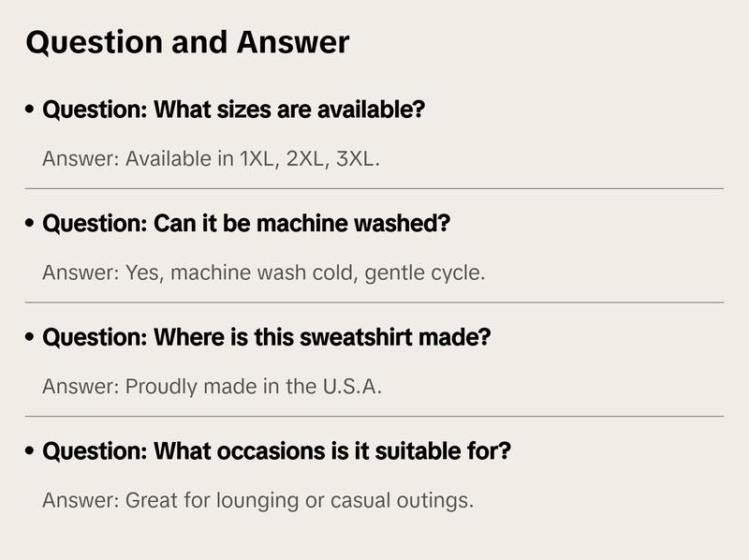The image size is (749, 560).
Task: Click the "3XL" size text
Action: click(356, 158)
